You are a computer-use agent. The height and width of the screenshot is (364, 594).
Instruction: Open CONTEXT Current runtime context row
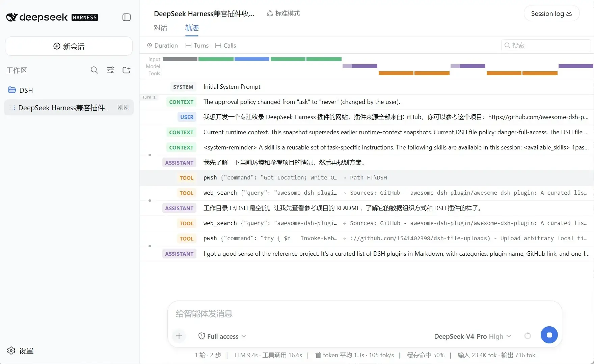(x=367, y=132)
